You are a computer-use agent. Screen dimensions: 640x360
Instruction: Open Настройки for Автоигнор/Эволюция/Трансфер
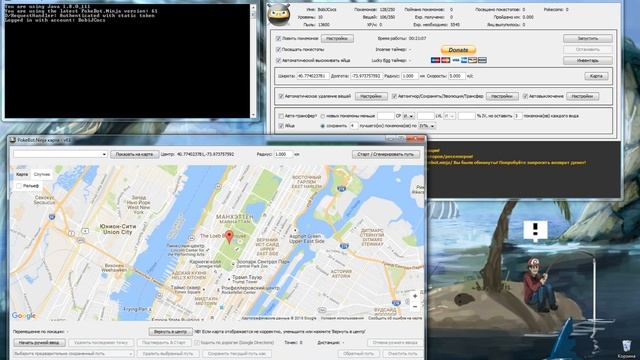502,96
